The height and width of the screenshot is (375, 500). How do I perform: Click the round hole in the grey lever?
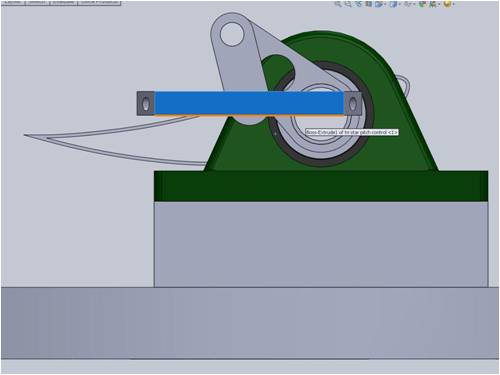[x=232, y=34]
